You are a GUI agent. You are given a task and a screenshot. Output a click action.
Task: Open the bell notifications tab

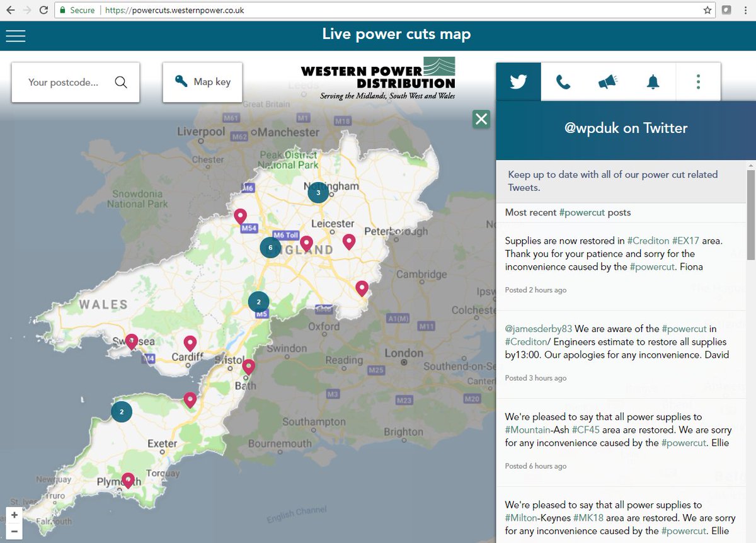pyautogui.click(x=653, y=82)
